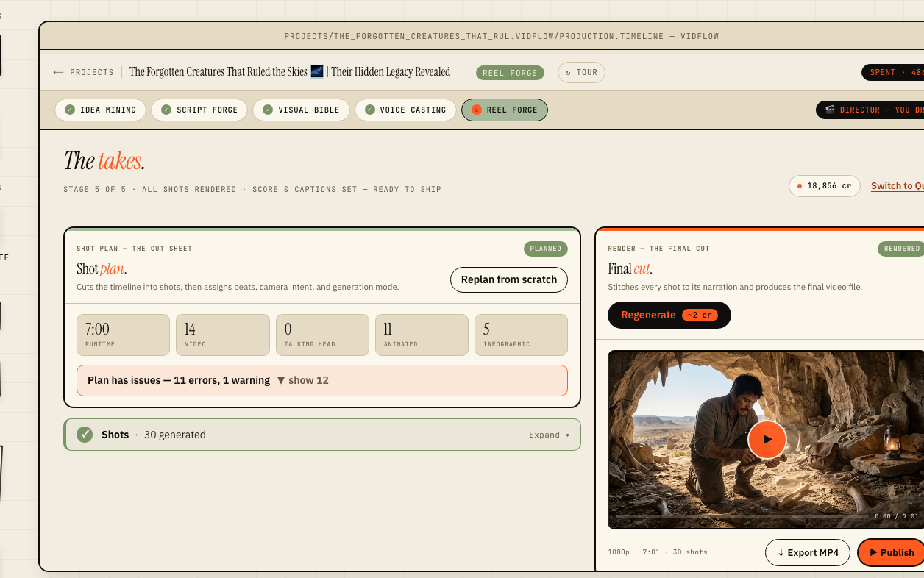Viewport: 924px width, 578px height.
Task: Click the 11 Animated stat card
Action: [422, 335]
